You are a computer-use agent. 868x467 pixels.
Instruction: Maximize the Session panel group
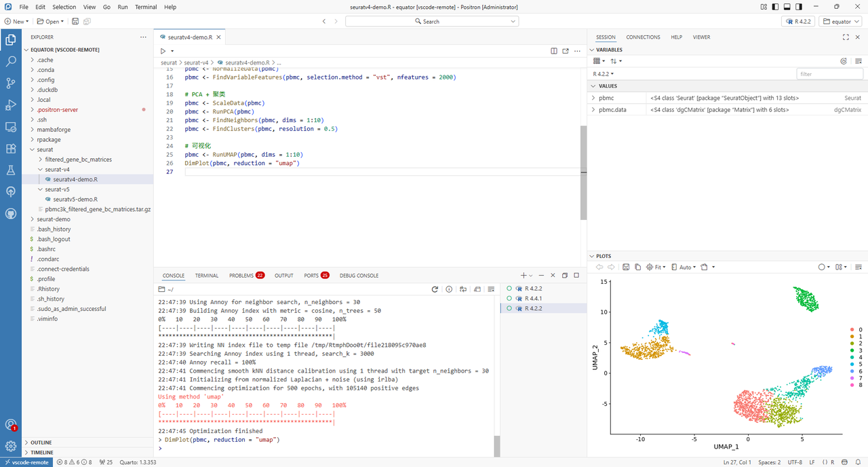point(846,37)
